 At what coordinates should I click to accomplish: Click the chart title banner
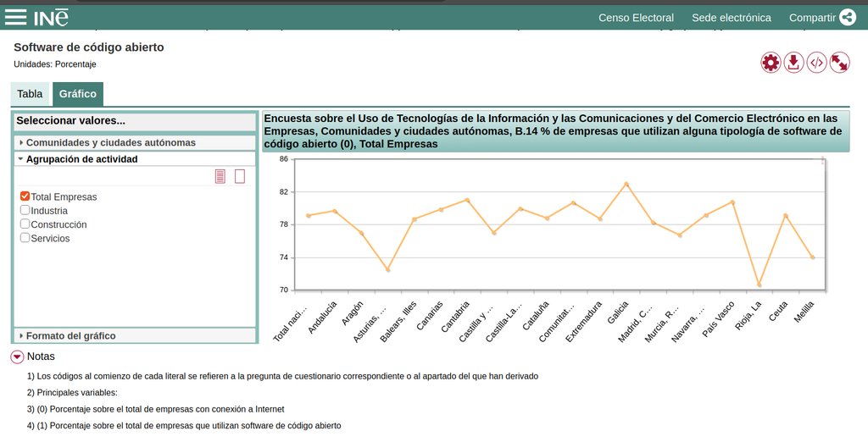pos(555,131)
